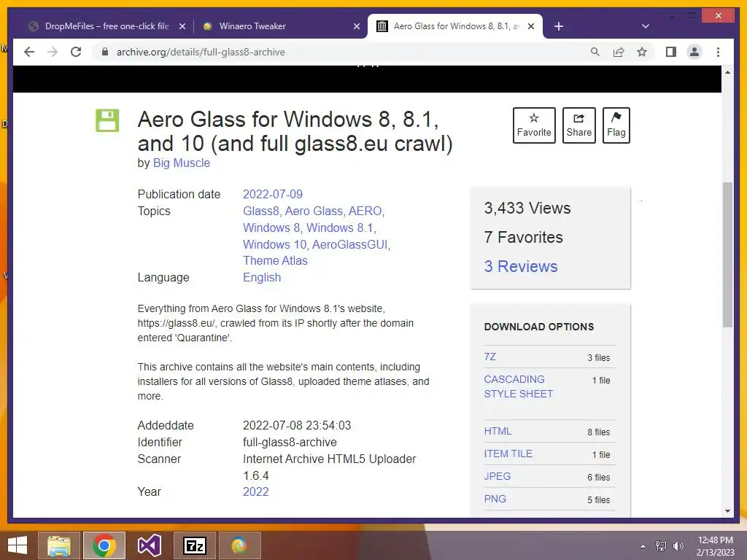This screenshot has height=560, width=747.
Task: Open a new tab with the plus button
Action: [559, 27]
